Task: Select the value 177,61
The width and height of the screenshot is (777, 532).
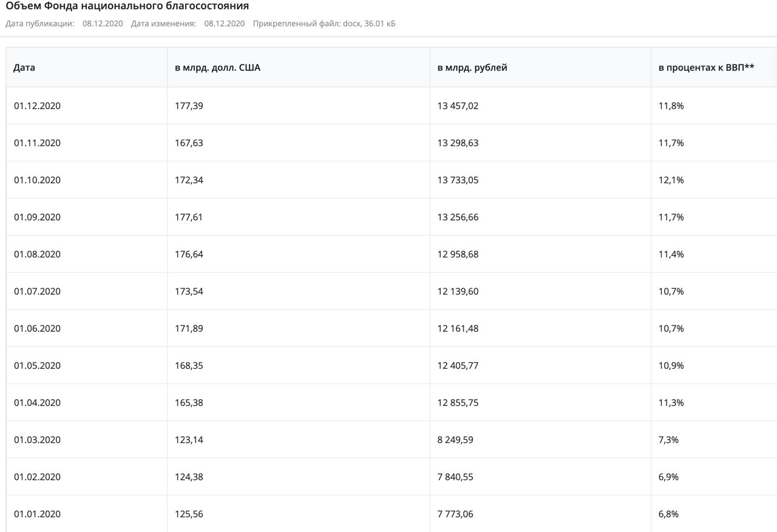Action: [x=189, y=217]
